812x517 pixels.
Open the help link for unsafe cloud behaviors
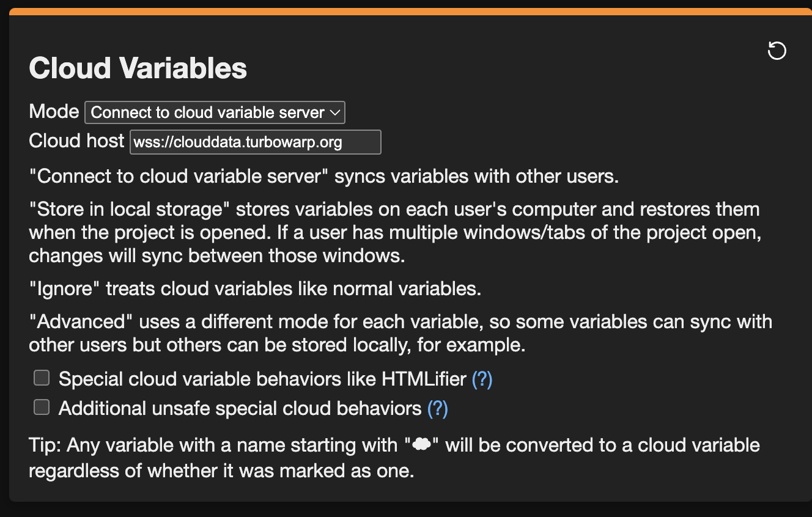coord(437,408)
